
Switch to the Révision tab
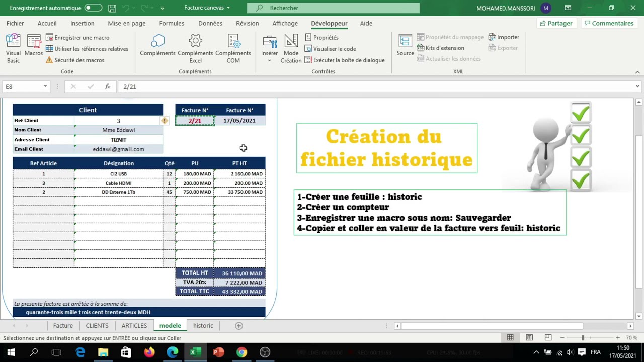pos(247,23)
